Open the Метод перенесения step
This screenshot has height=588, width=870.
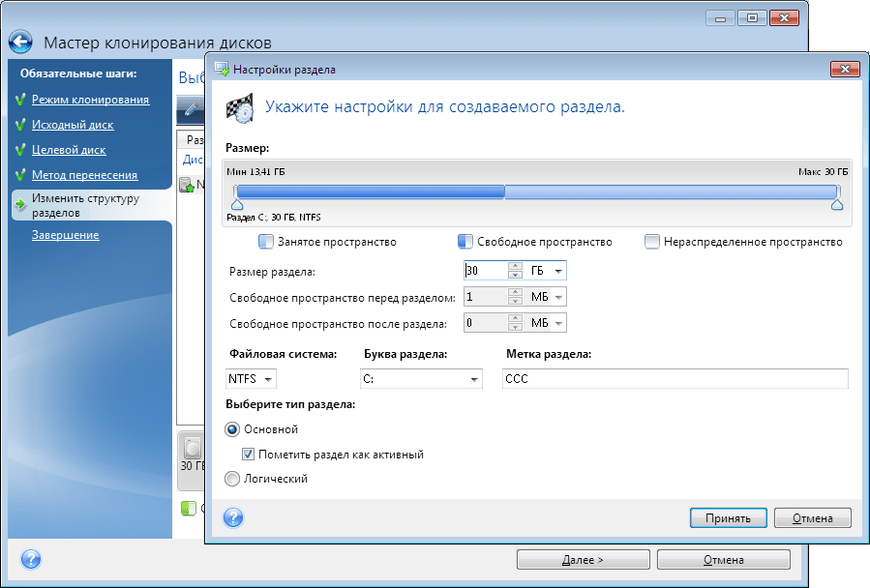(84, 175)
